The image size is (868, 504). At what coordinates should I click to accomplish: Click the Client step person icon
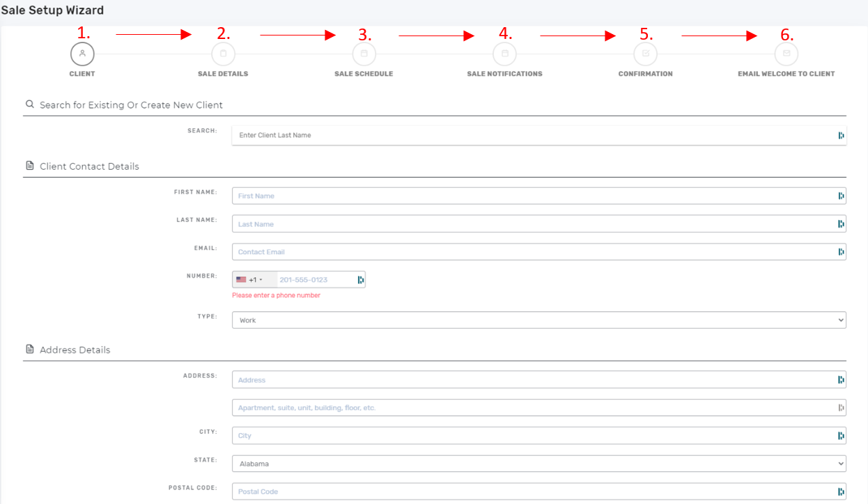click(82, 53)
